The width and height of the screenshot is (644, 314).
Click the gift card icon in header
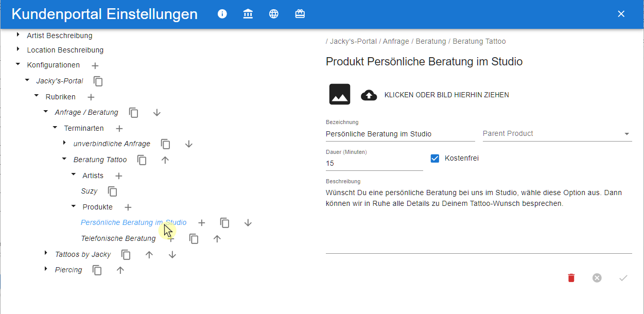click(300, 14)
